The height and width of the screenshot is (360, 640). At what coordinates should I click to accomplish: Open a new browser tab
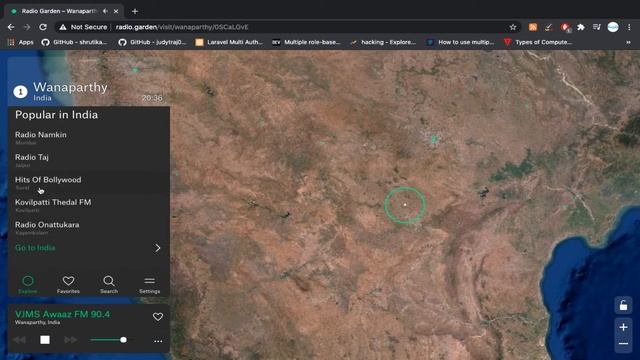[x=135, y=11]
